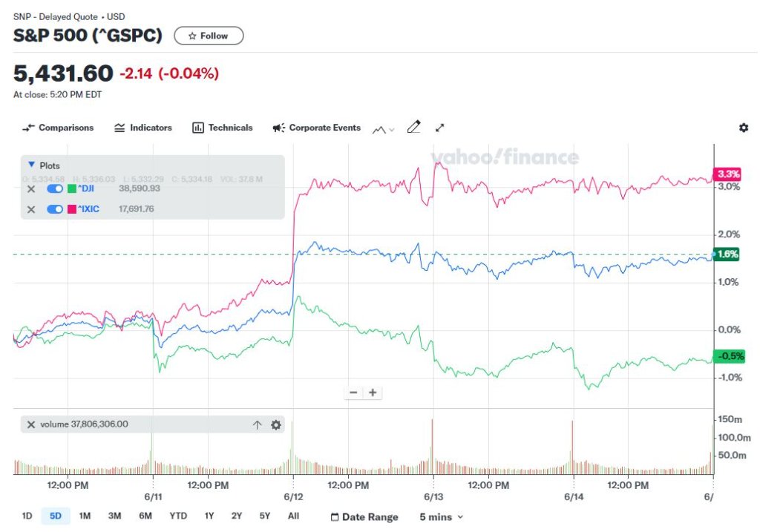This screenshot has height=532, width=760.
Task: Select the 5D time range
Action: 56,516
